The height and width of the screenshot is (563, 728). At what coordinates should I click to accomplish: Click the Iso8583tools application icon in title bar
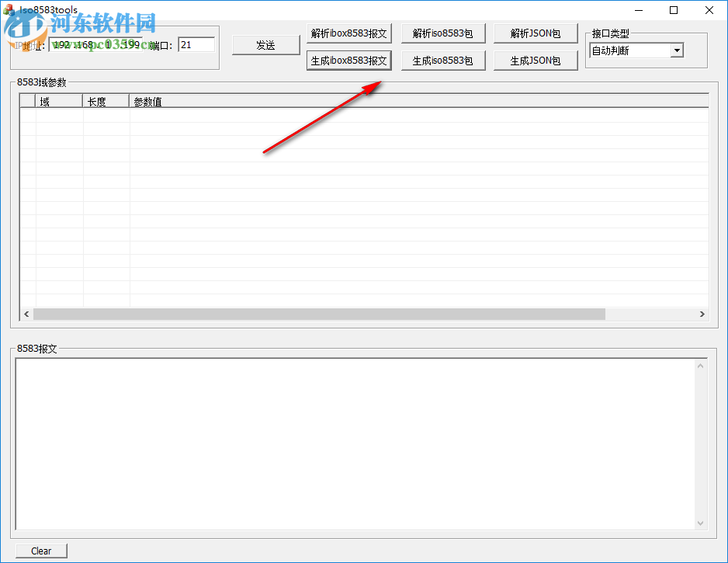[9, 10]
